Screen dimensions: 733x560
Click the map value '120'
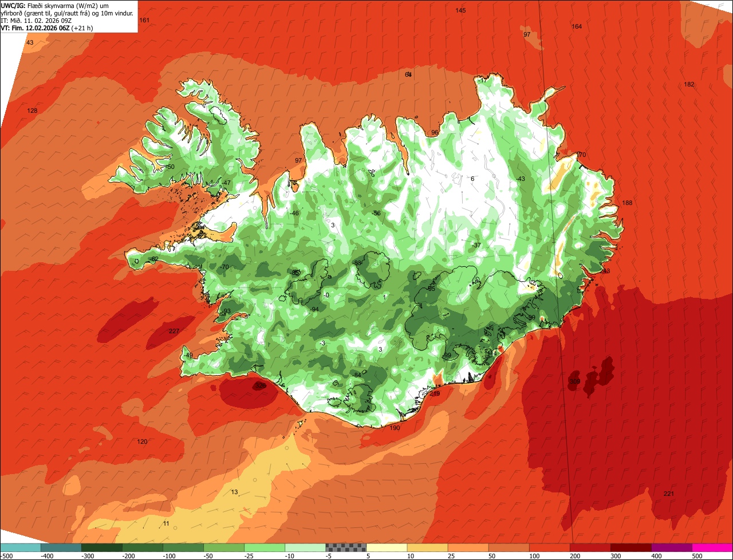tap(143, 442)
